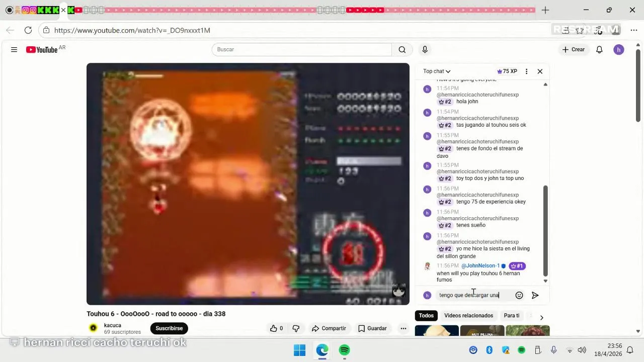Dislike the video with the thumbs down
The image size is (644, 362).
click(x=296, y=328)
